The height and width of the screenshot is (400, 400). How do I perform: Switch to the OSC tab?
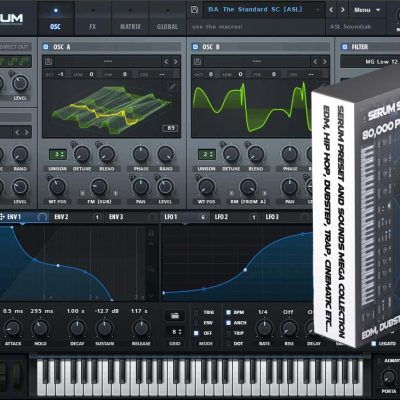click(55, 18)
